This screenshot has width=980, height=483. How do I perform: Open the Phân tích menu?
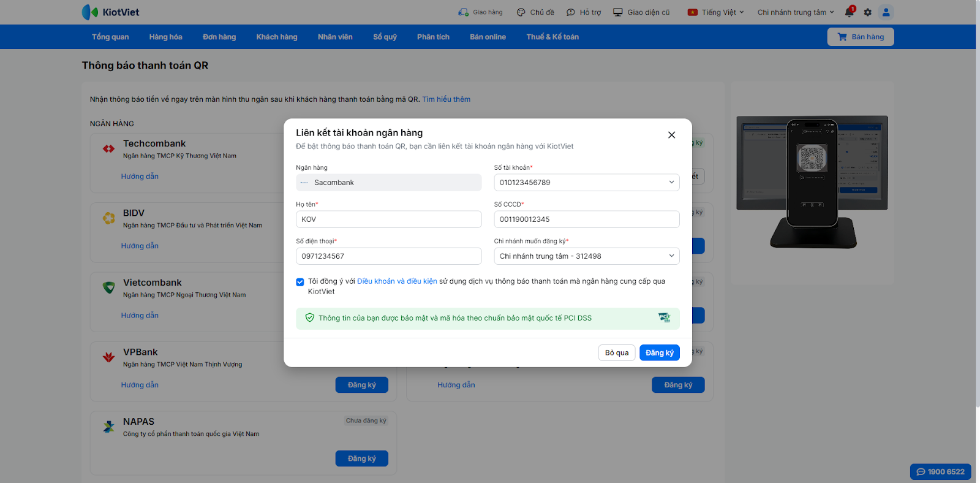click(x=434, y=37)
